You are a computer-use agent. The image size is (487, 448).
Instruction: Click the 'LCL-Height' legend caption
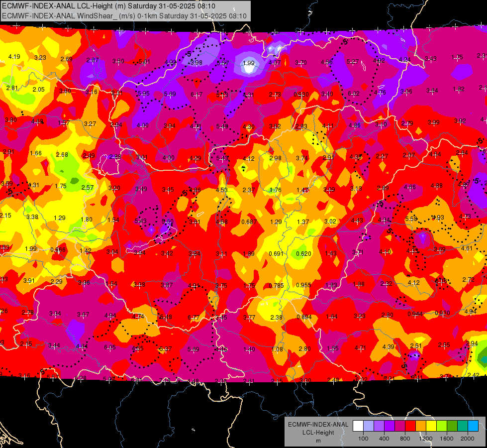coord(318,433)
